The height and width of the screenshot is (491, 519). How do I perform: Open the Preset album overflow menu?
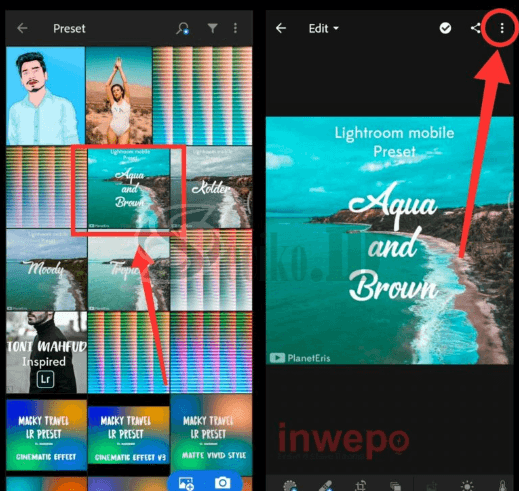click(x=235, y=28)
